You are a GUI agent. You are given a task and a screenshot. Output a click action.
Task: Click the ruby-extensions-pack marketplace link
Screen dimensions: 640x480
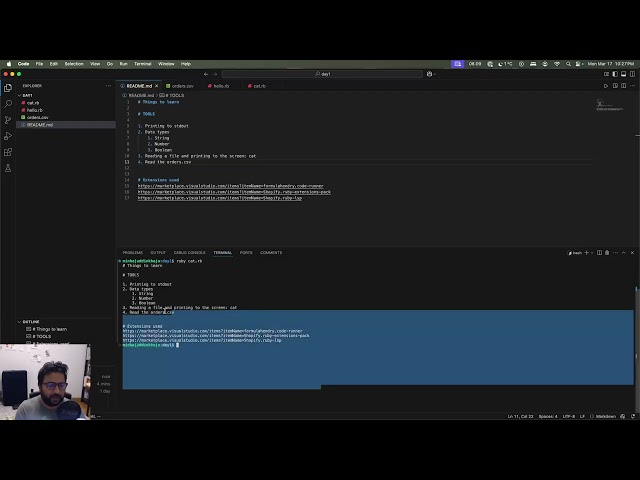click(234, 192)
